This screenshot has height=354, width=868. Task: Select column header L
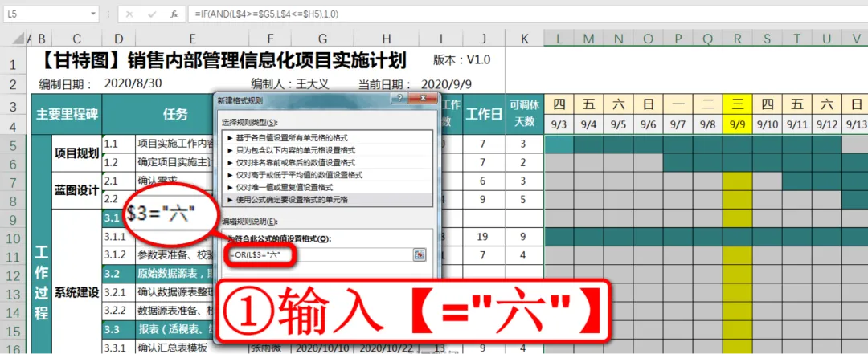click(x=559, y=39)
